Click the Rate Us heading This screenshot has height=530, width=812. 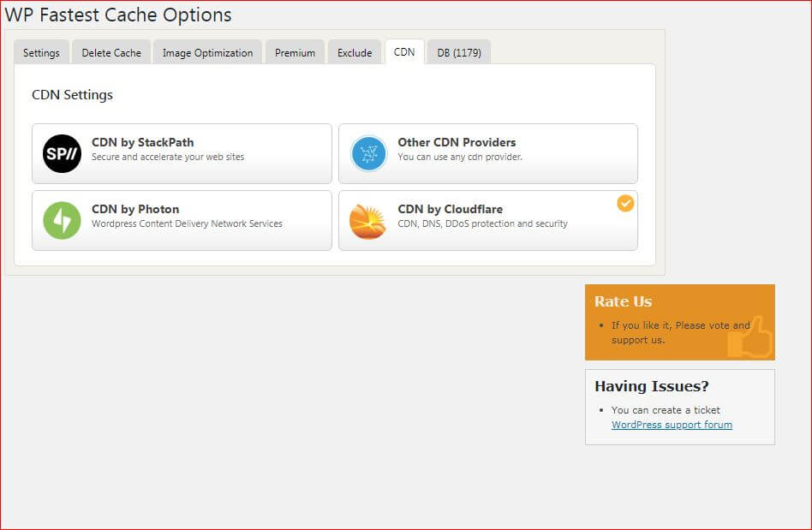pos(623,301)
